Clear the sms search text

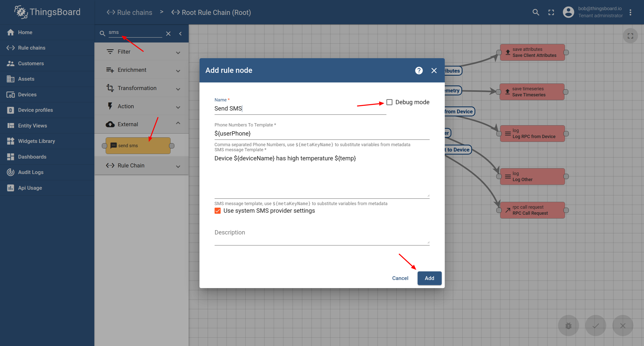168,33
